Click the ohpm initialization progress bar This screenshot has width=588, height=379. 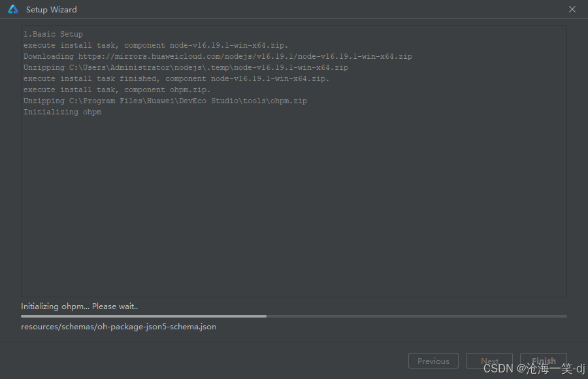293,316
